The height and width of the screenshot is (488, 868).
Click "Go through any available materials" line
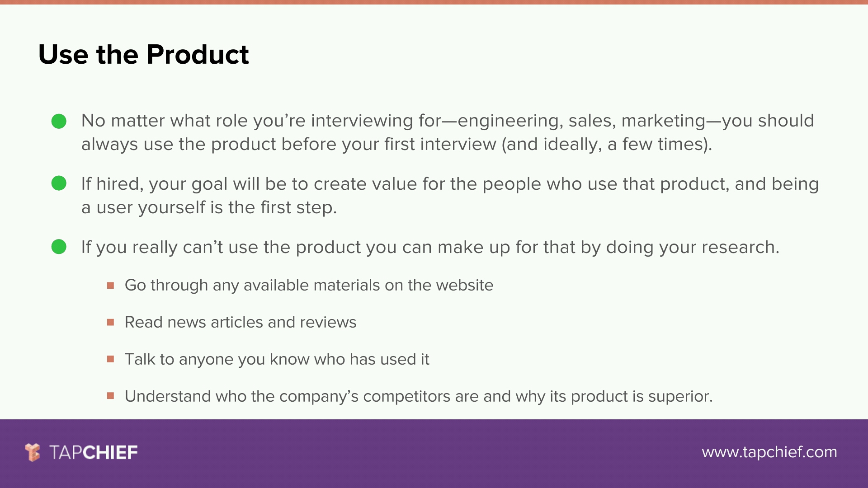[309, 285]
